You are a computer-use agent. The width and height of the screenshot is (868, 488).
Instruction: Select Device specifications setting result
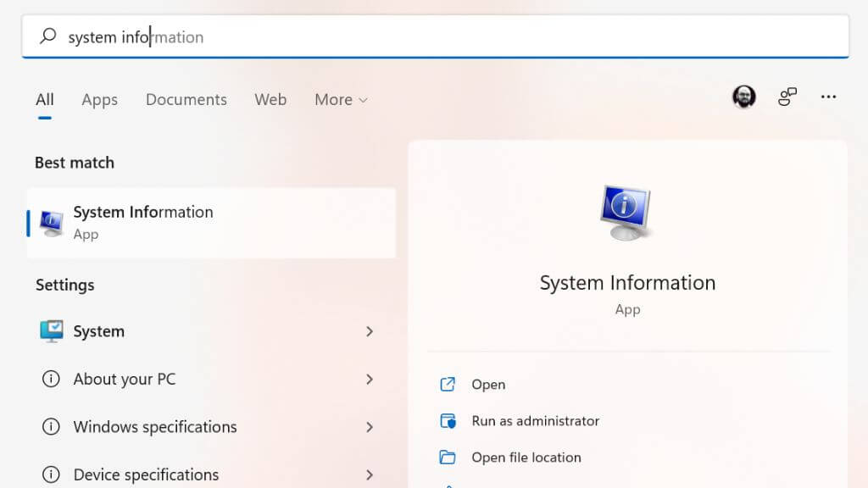tap(146, 474)
